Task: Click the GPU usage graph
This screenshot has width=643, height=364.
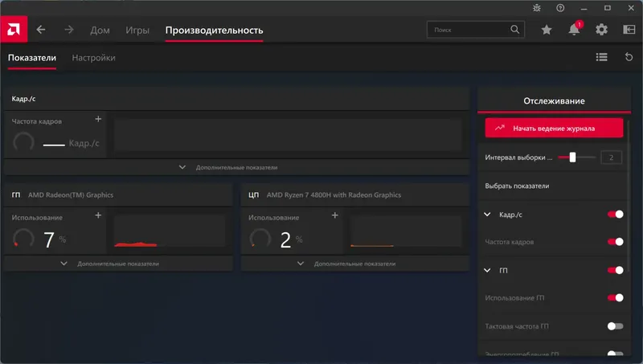Action: coord(170,231)
